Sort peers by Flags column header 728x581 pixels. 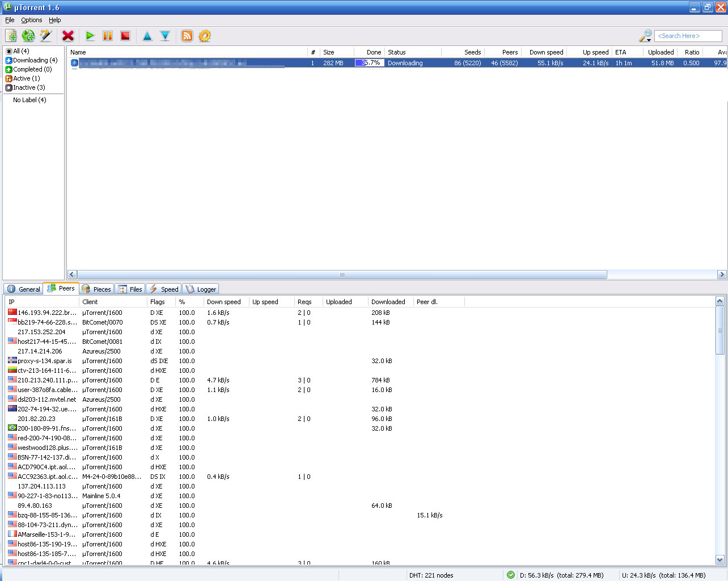[161, 302]
